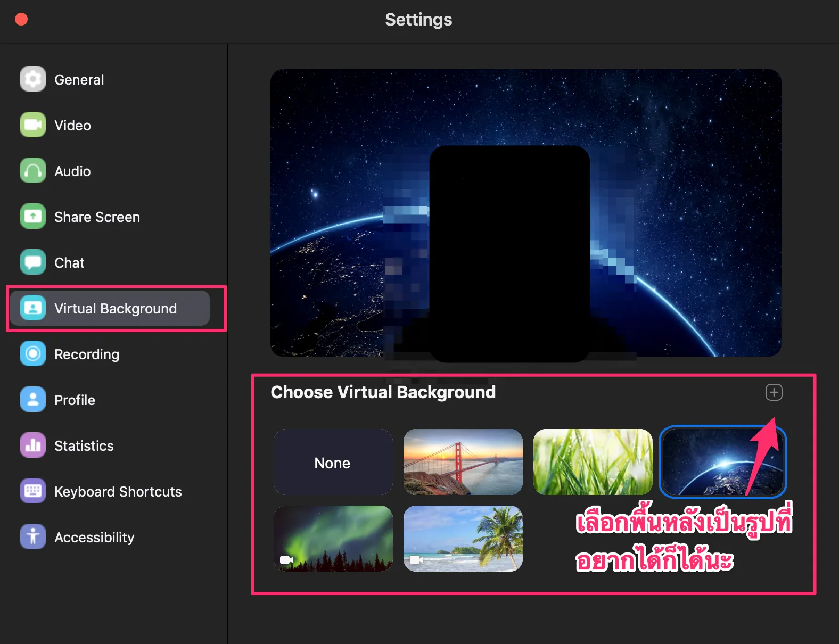Open General settings

[x=110, y=79]
